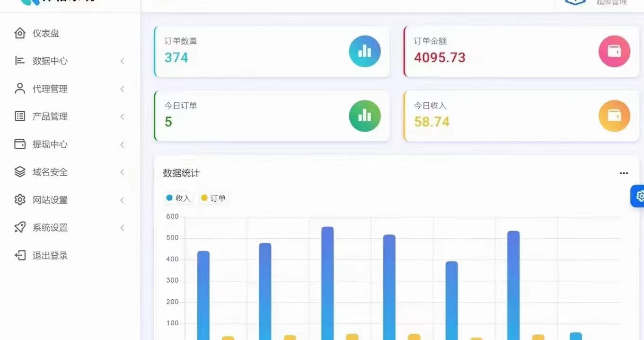Open the 数据统计 panel ellipsis menu

[x=623, y=173]
